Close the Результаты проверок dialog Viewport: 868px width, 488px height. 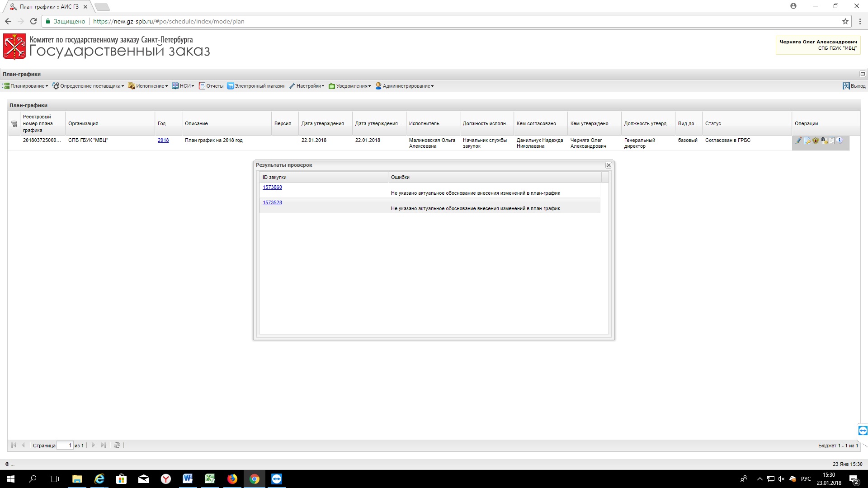coord(609,165)
